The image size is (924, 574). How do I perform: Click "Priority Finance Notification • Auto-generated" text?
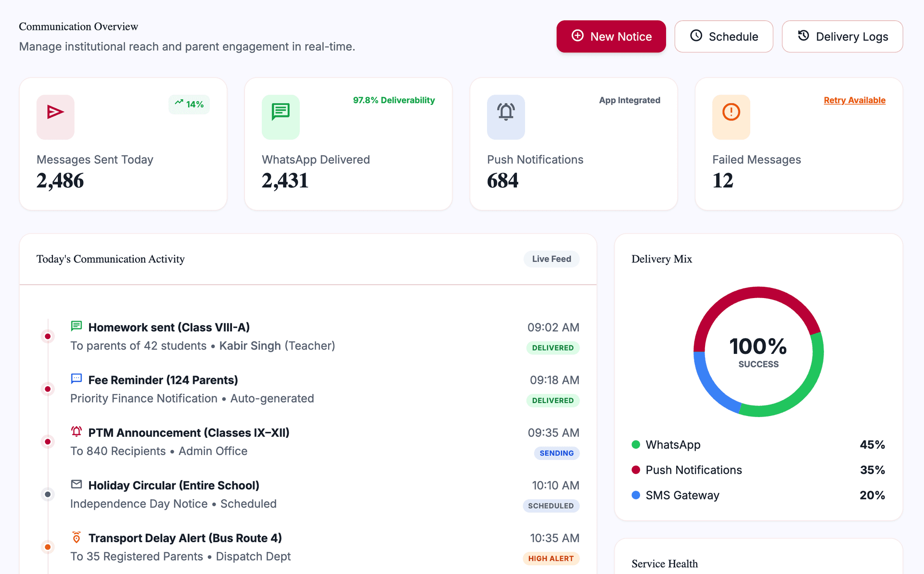[x=192, y=399]
